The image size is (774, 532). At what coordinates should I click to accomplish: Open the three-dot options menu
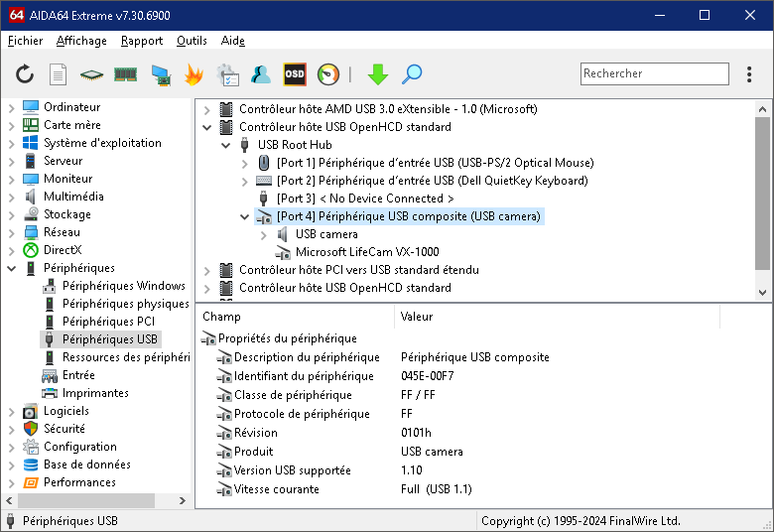point(749,74)
